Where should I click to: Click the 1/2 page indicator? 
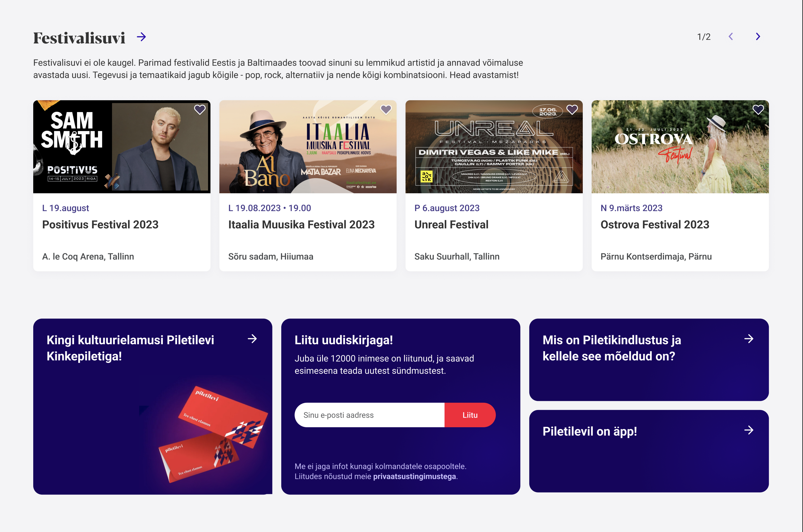pyautogui.click(x=704, y=37)
